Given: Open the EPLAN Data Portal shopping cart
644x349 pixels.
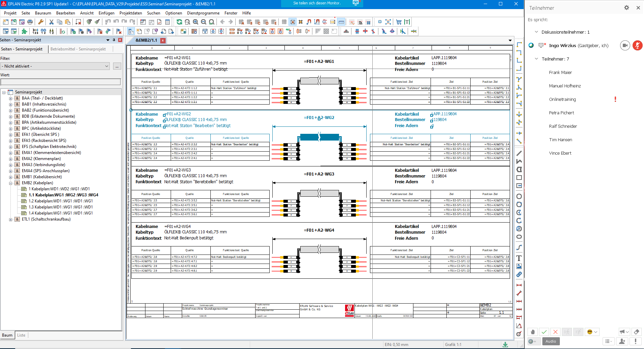Looking at the screenshot, I should 399,22.
